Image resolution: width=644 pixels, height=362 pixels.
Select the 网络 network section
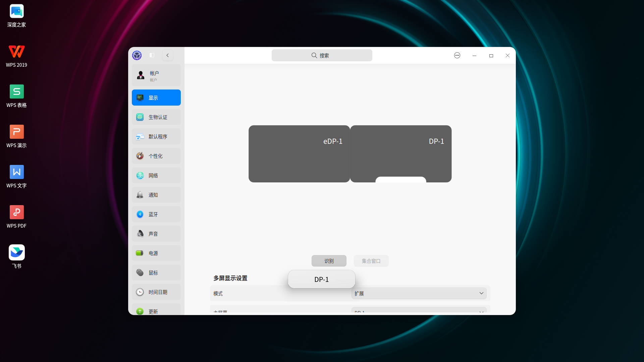[x=156, y=175]
